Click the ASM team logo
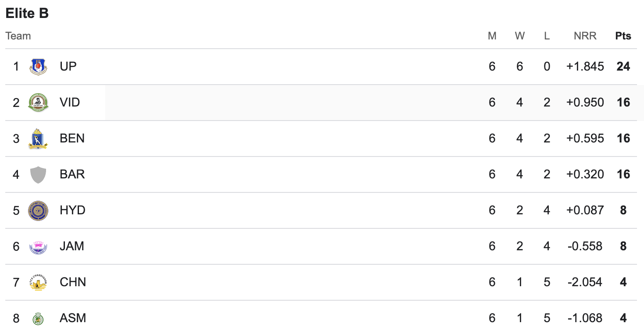 (38, 318)
